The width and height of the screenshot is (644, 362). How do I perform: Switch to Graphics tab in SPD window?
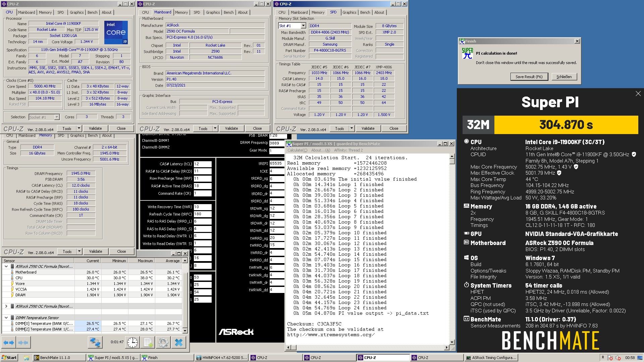coord(349,12)
